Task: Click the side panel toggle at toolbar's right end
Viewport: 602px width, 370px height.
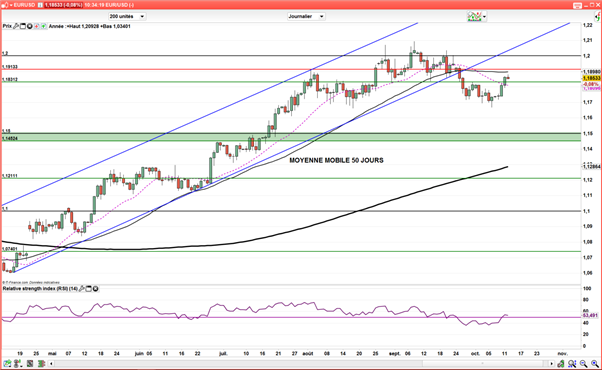Action: pos(597,16)
